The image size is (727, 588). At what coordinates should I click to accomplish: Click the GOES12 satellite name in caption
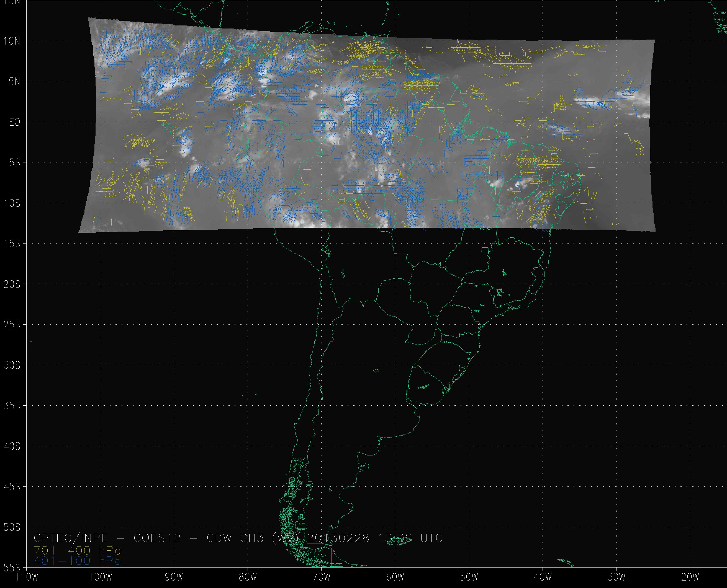click(157, 538)
